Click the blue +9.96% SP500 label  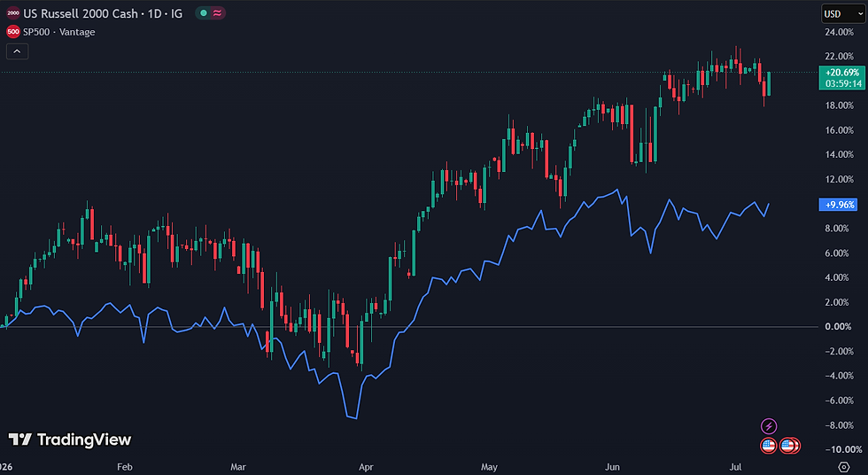pos(840,205)
